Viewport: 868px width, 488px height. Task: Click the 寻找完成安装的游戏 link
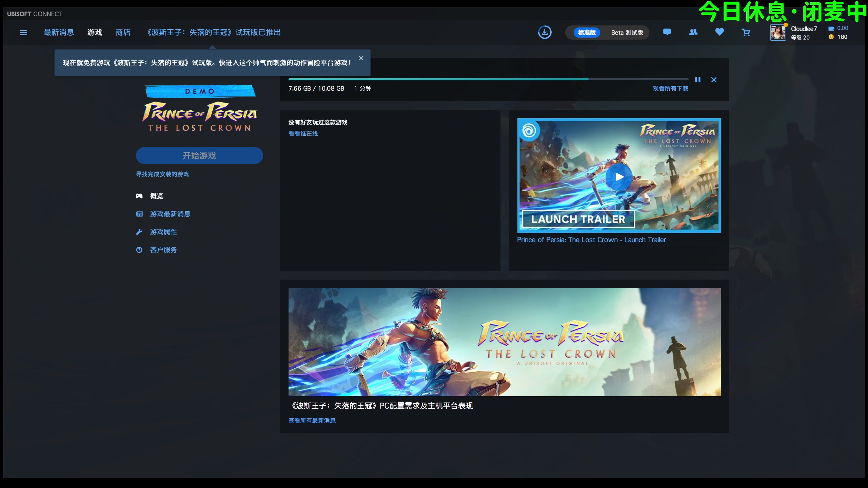click(162, 174)
